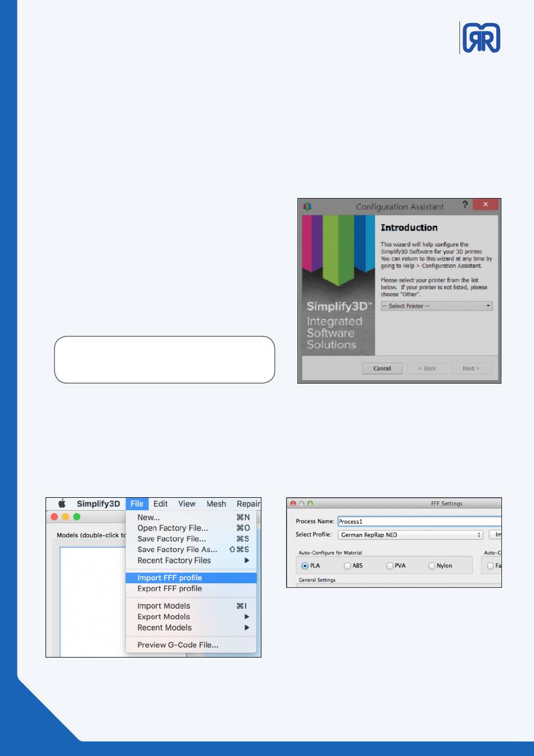Select Save Factory File As... menu entry
534x756 pixels.
tap(191, 549)
